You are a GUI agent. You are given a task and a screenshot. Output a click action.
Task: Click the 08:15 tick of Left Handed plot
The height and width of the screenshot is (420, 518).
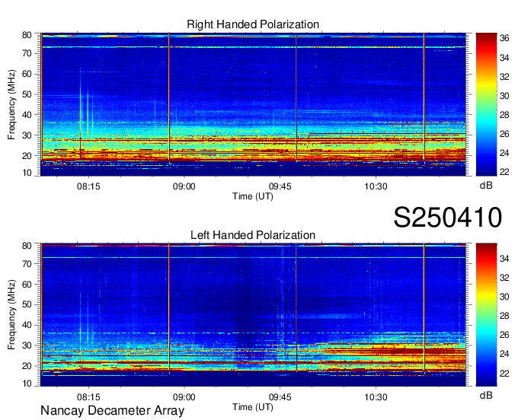(88, 397)
